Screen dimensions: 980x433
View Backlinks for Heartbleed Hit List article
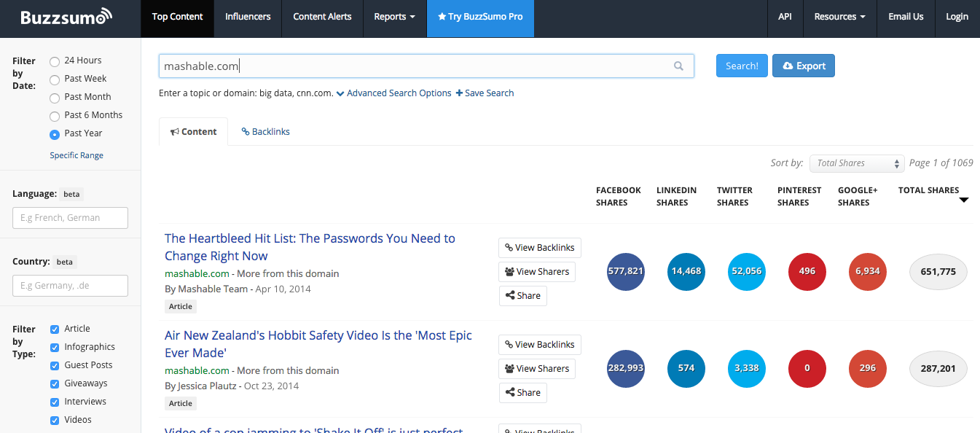(540, 248)
